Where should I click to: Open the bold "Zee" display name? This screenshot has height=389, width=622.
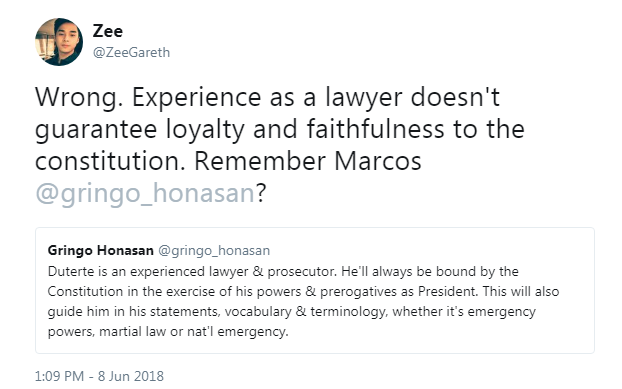[x=108, y=31]
